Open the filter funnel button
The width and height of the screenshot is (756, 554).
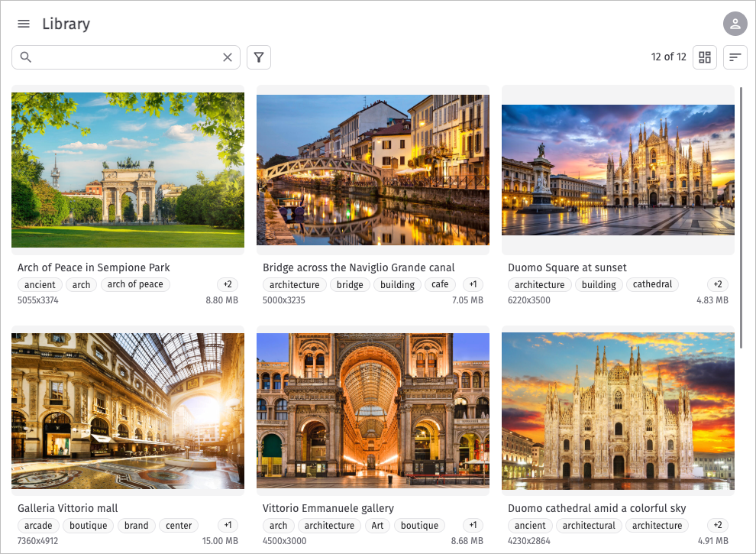click(259, 57)
